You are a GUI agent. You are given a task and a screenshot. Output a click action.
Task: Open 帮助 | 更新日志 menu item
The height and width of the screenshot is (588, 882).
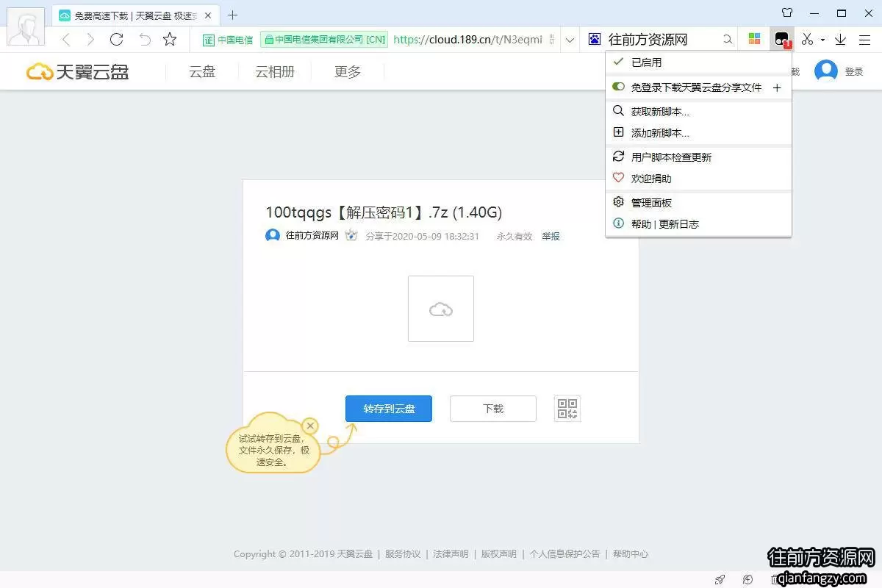coord(698,224)
